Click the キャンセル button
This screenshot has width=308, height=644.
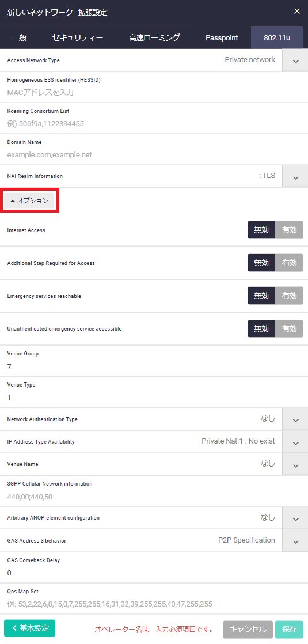[x=248, y=629]
